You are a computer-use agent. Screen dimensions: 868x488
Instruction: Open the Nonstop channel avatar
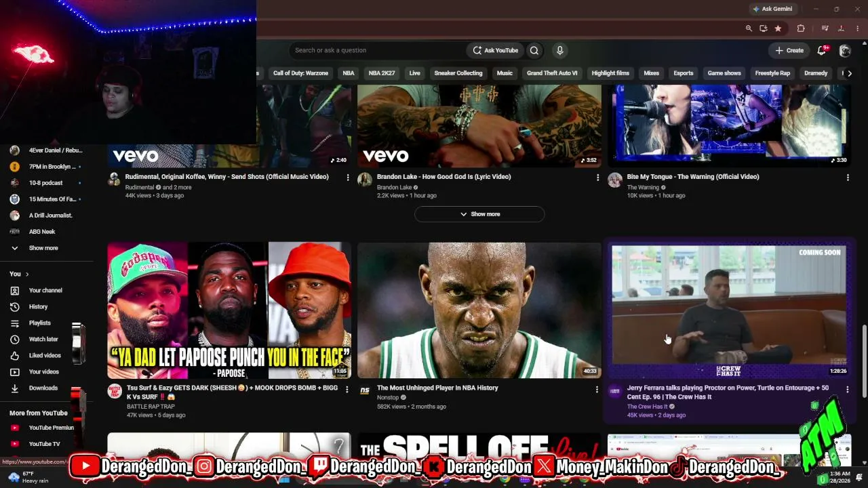tap(365, 390)
